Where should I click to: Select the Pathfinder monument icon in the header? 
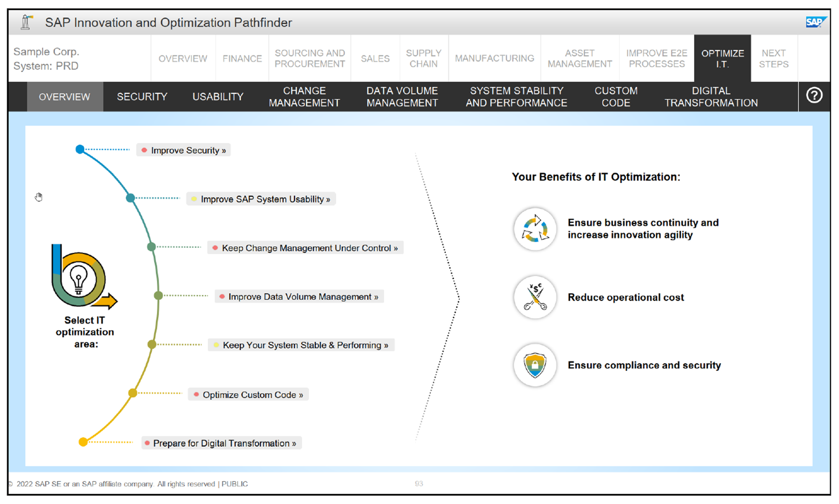pyautogui.click(x=24, y=22)
